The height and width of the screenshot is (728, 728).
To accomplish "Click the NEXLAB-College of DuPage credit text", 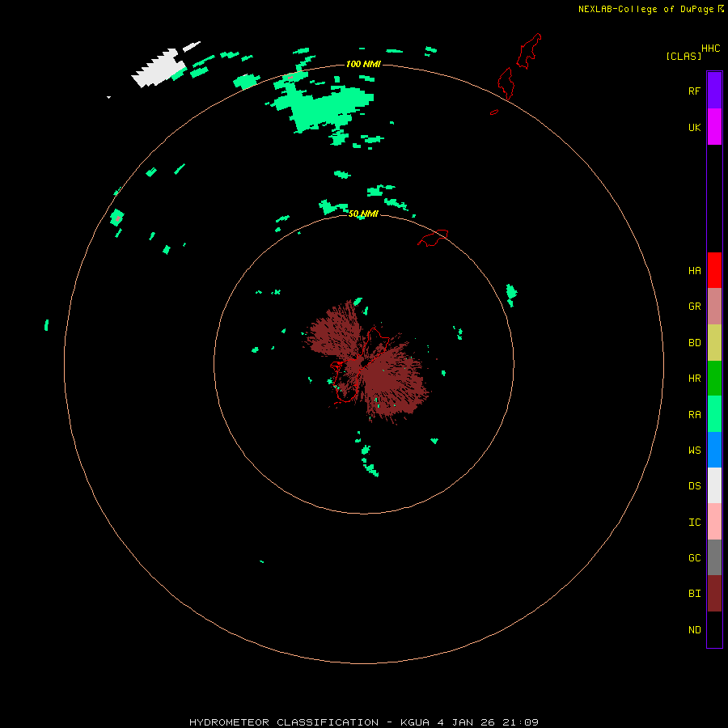I will pyautogui.click(x=645, y=9).
